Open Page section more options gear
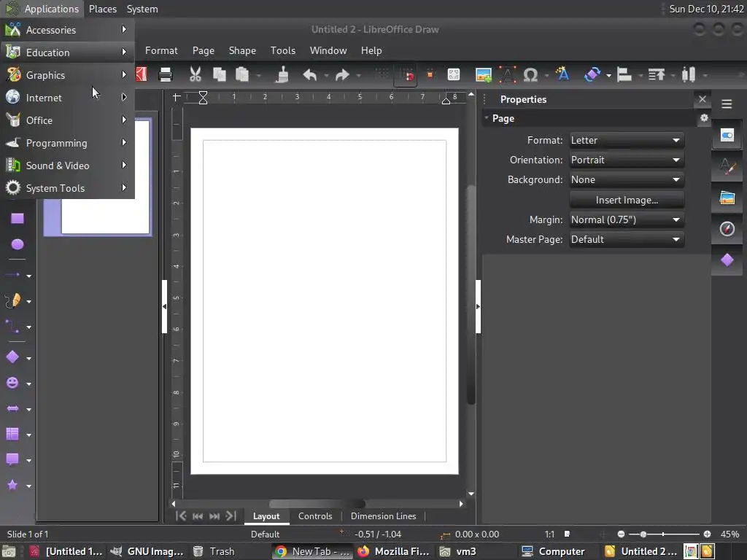Viewport: 747px width, 560px height. tap(704, 118)
